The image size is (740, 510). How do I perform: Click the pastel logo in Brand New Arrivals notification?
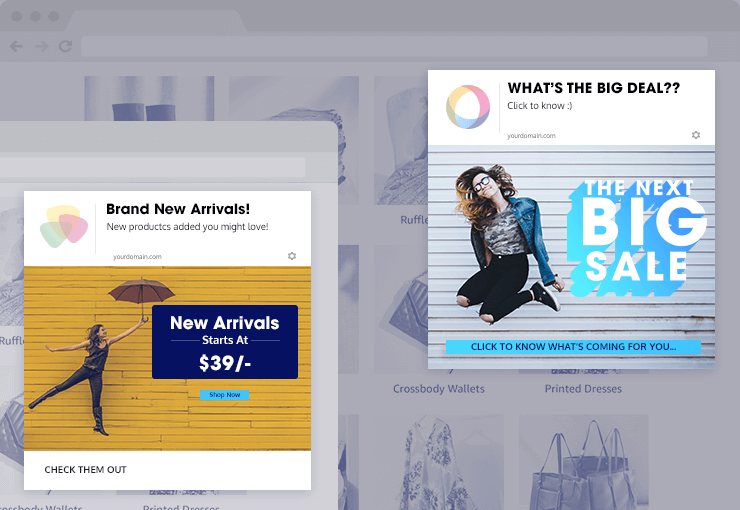(64, 226)
